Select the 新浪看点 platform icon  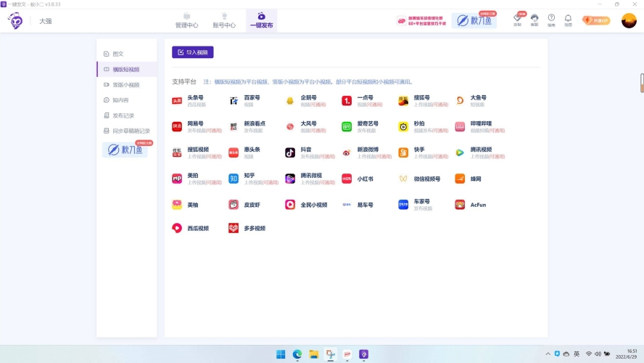[x=234, y=126]
